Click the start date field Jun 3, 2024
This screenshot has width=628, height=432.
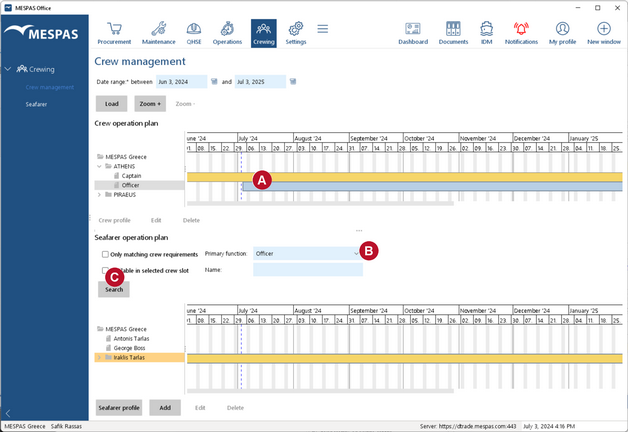coord(181,82)
